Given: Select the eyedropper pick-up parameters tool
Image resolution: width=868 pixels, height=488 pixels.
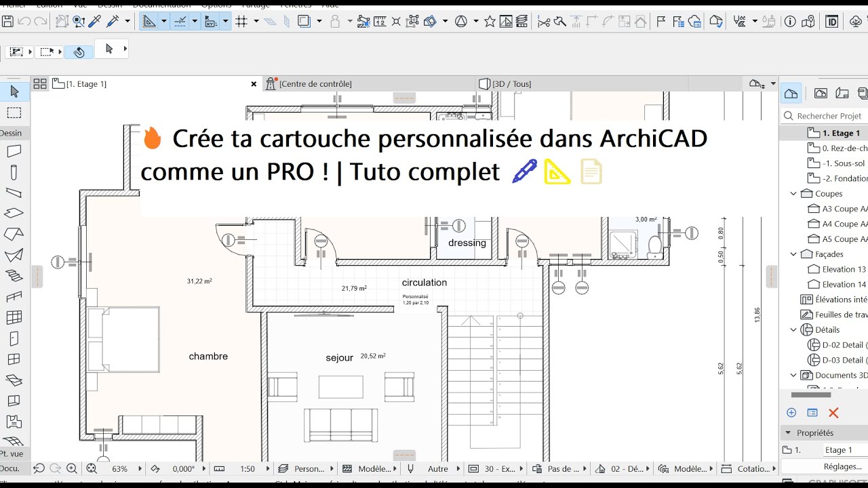Looking at the screenshot, I should pos(95,22).
